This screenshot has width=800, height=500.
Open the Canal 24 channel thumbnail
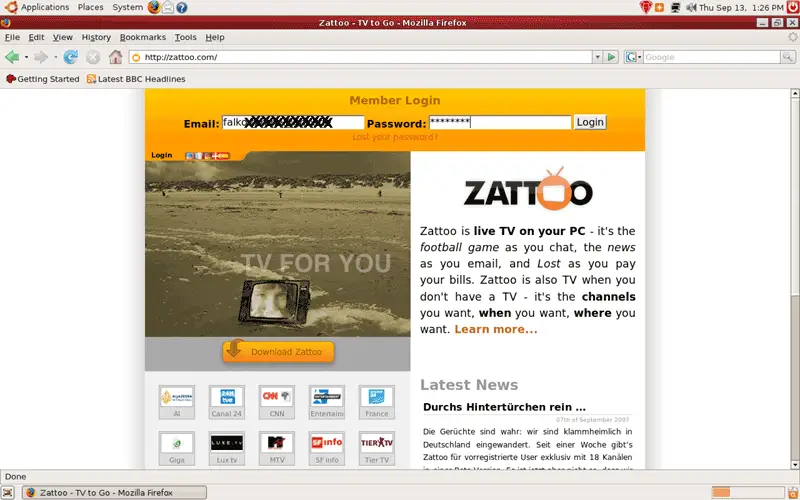227,402
